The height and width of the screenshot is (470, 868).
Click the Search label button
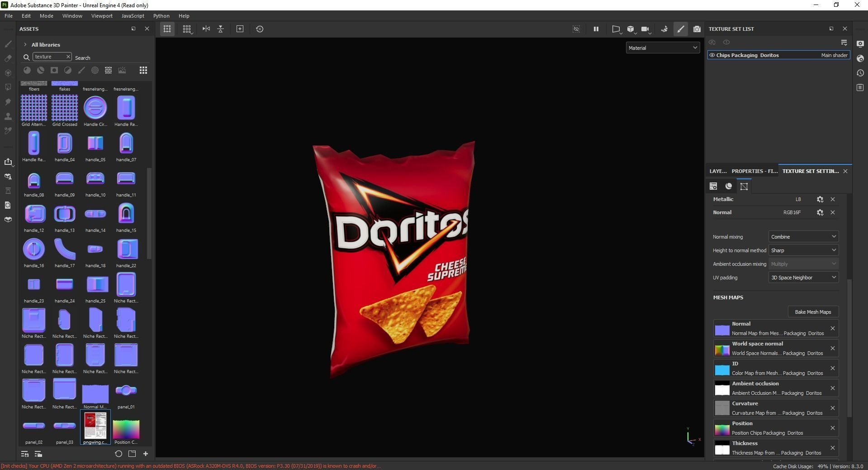coord(83,58)
